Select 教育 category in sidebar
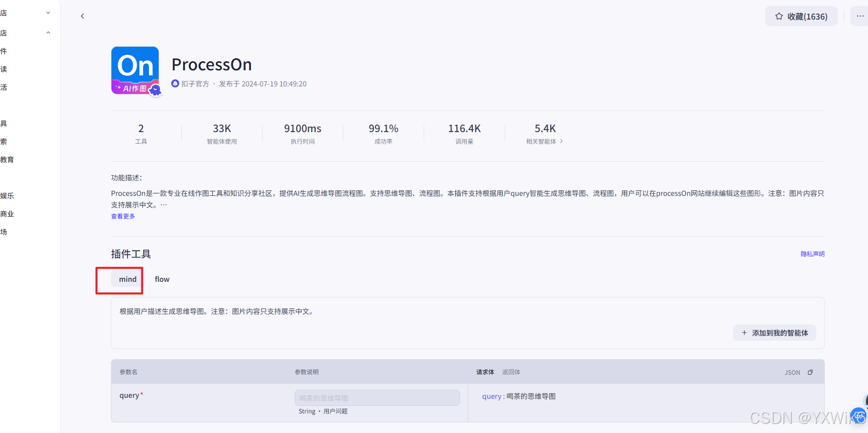Screen dimensions: 868x433 [7, 160]
